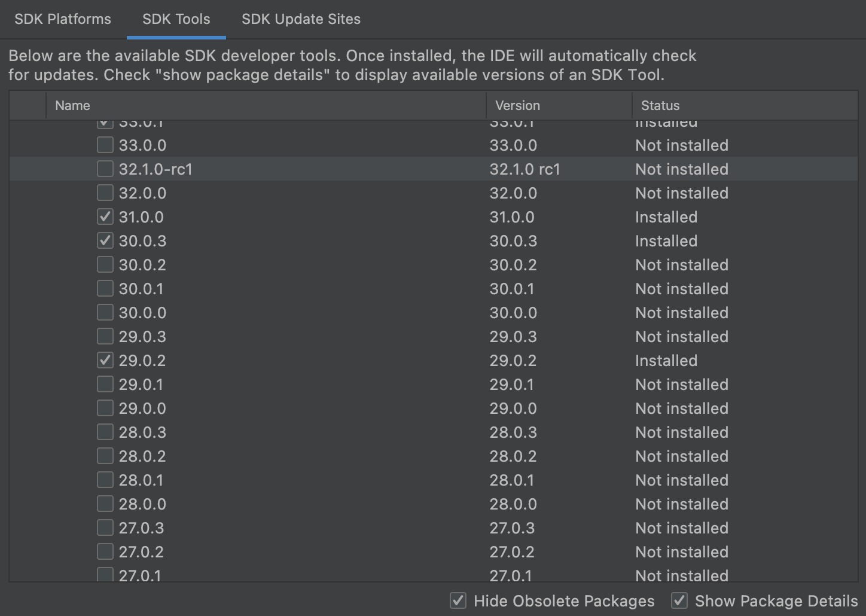Viewport: 866px width, 616px height.
Task: Disable Show Package Details
Action: [x=679, y=600]
